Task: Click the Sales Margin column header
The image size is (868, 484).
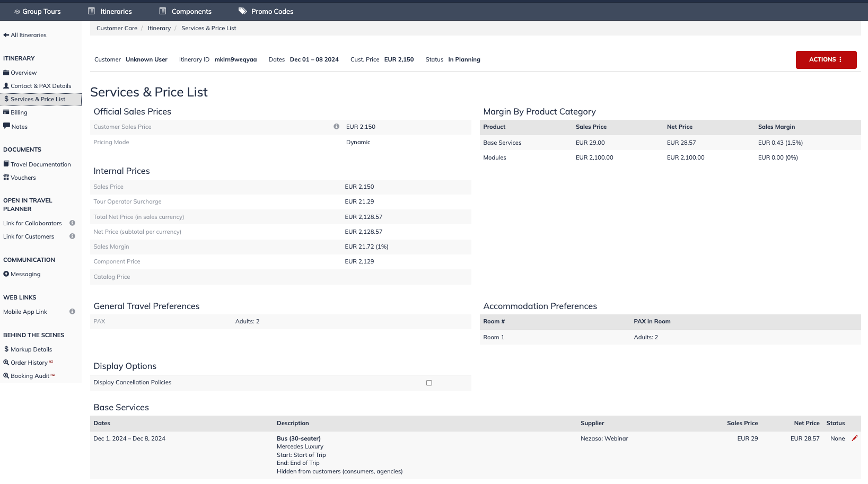Action: (776, 127)
